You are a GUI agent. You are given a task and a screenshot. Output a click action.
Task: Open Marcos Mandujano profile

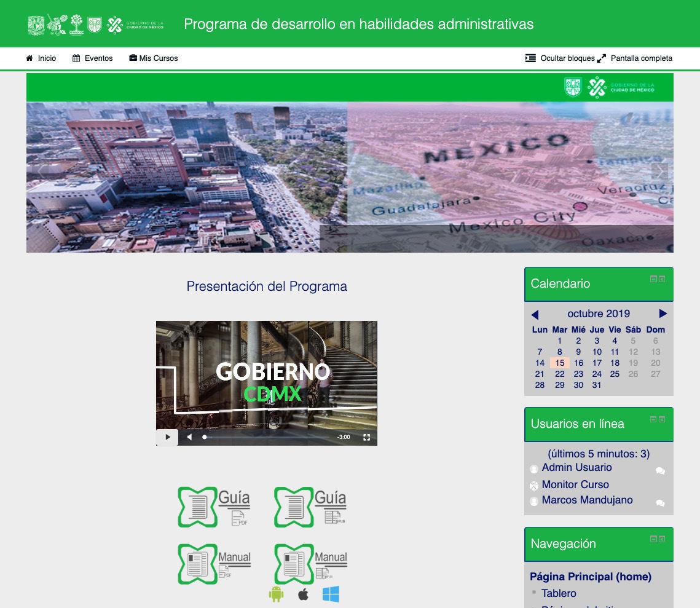[587, 500]
